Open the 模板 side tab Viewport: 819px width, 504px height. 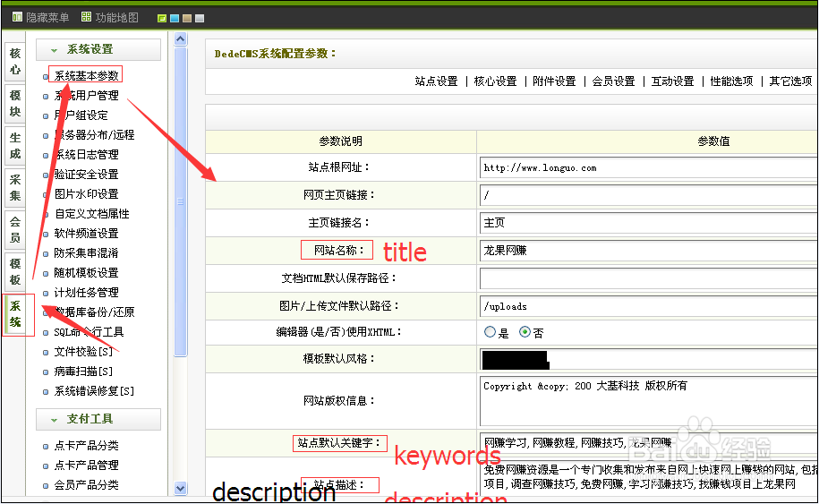pyautogui.click(x=15, y=271)
